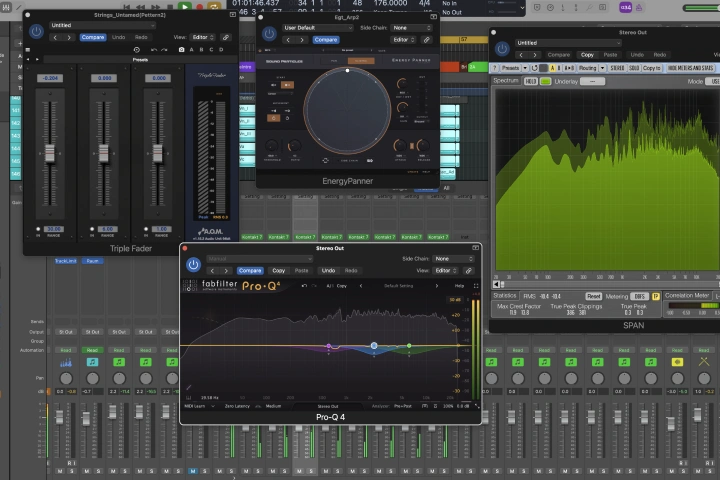The height and width of the screenshot is (480, 720).
Task: Click Triple Fader camera snapshot icon
Action: 181,50
